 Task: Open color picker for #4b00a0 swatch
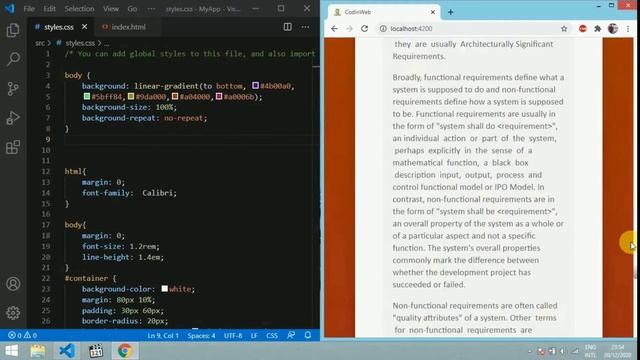(x=256, y=86)
